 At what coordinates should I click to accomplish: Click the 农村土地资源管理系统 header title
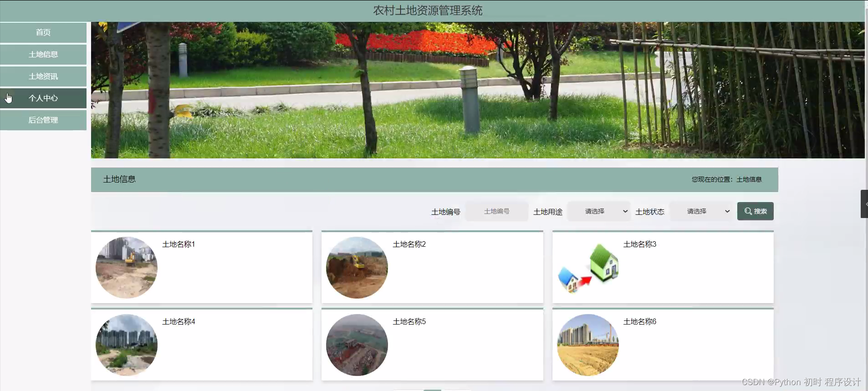[x=428, y=10]
